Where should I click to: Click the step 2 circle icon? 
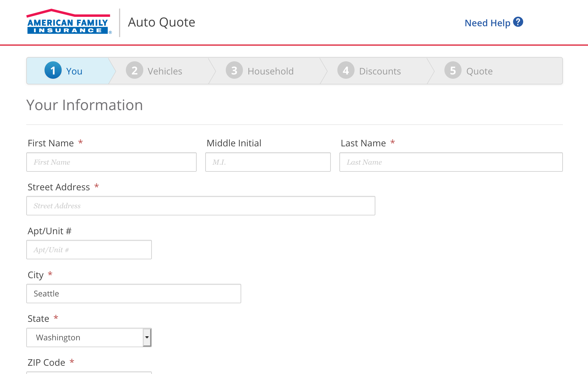(x=134, y=70)
